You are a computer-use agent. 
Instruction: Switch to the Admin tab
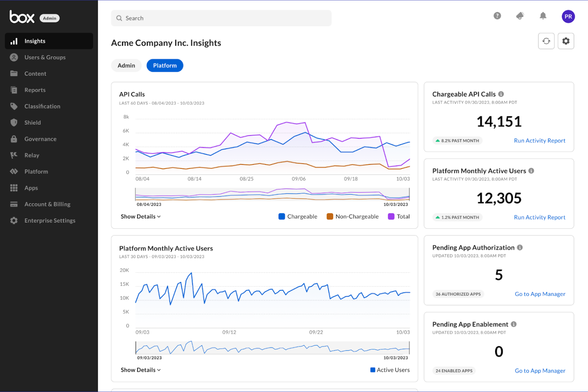point(126,65)
